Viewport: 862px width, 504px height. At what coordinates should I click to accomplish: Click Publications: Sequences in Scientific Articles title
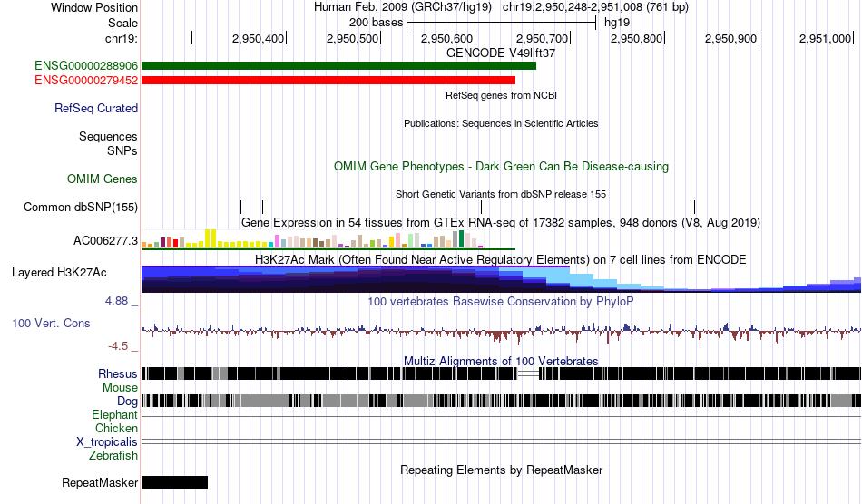[x=501, y=123]
